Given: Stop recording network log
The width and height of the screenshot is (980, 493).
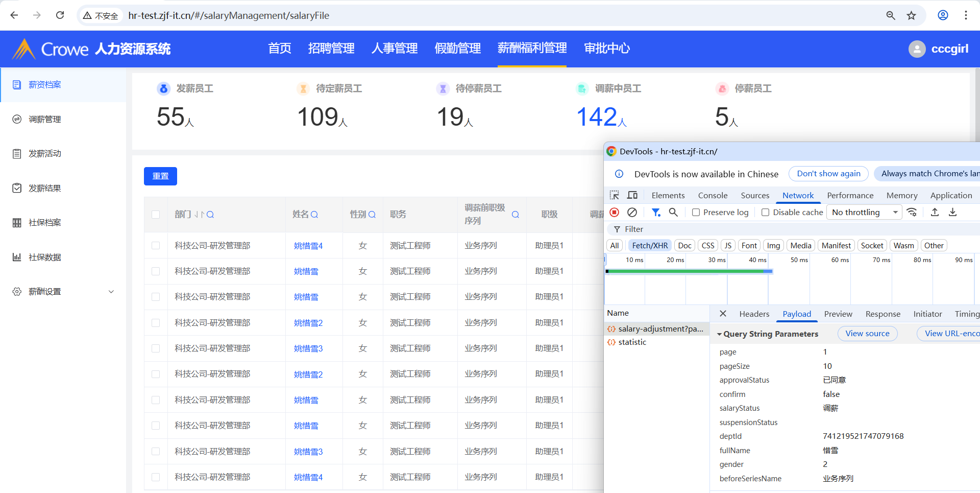Looking at the screenshot, I should 615,212.
